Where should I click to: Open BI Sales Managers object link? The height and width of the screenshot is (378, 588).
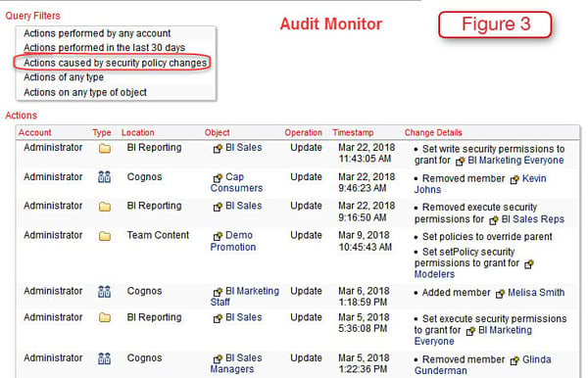click(x=236, y=363)
